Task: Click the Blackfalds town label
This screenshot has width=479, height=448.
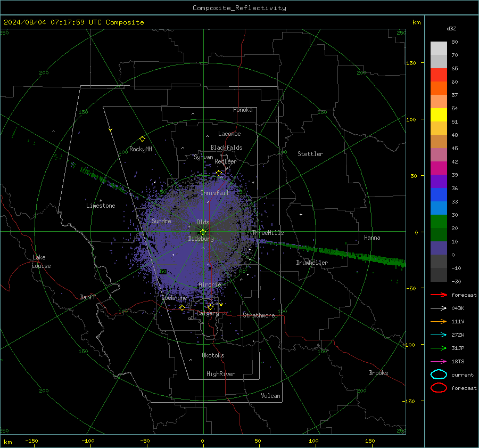Action: click(x=226, y=148)
